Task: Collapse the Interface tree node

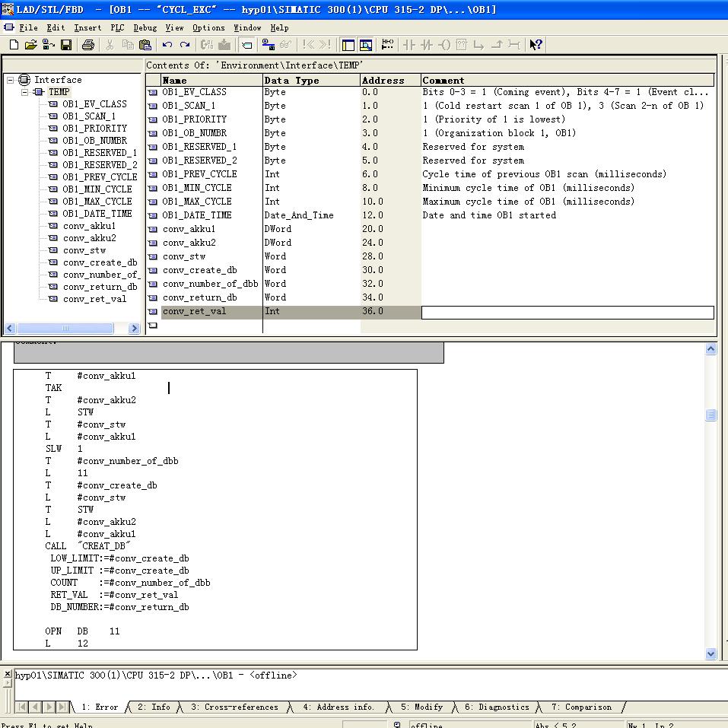Action: tap(11, 80)
